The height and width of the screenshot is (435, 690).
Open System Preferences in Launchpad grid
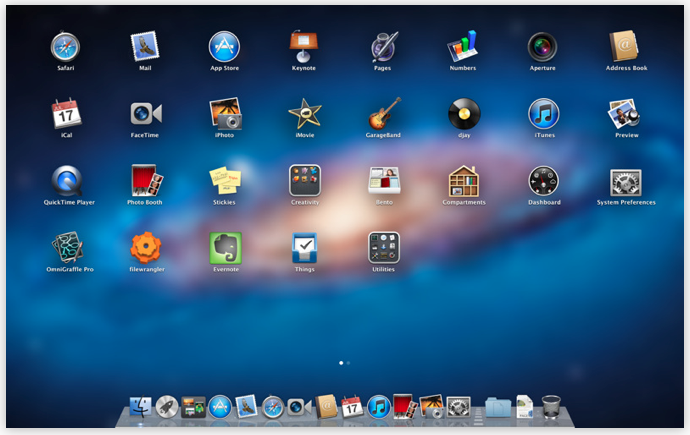pos(625,182)
